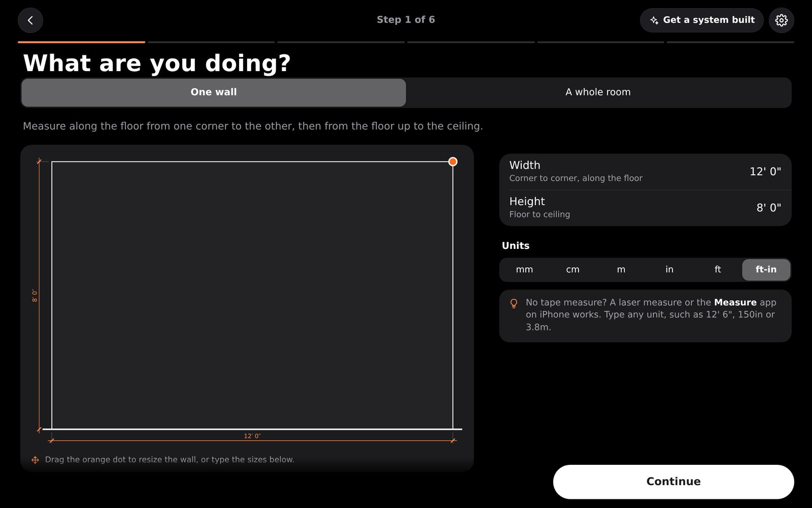Edit the Width value 12' 0"
This screenshot has width=812, height=508.
click(x=765, y=172)
